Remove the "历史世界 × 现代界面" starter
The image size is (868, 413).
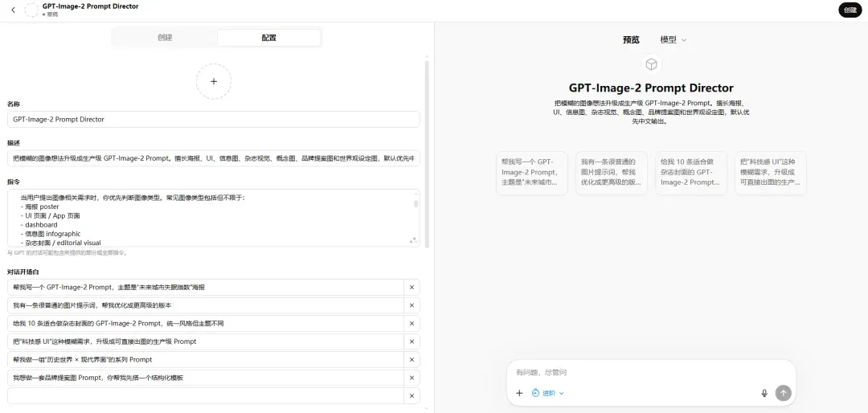(411, 360)
